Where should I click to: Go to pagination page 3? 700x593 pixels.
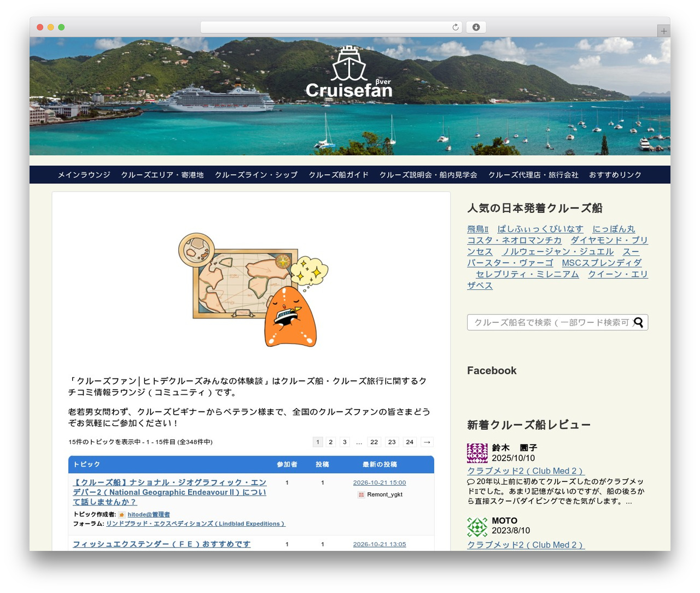coord(345,442)
